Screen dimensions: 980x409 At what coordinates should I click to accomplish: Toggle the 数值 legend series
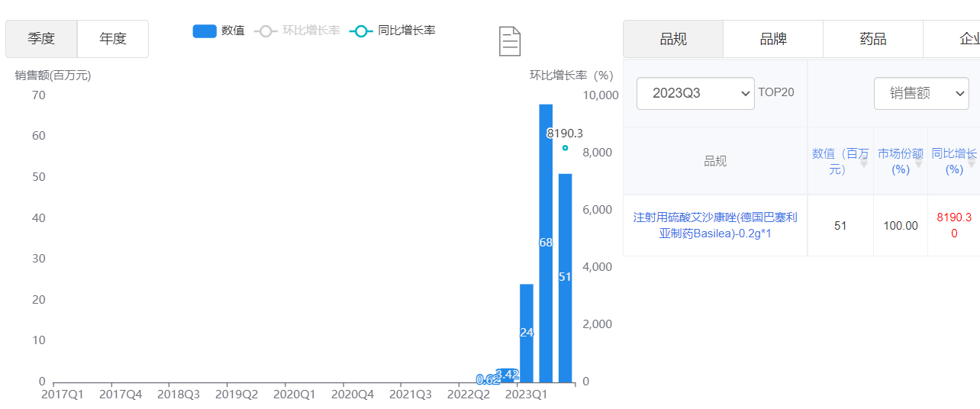click(x=219, y=31)
